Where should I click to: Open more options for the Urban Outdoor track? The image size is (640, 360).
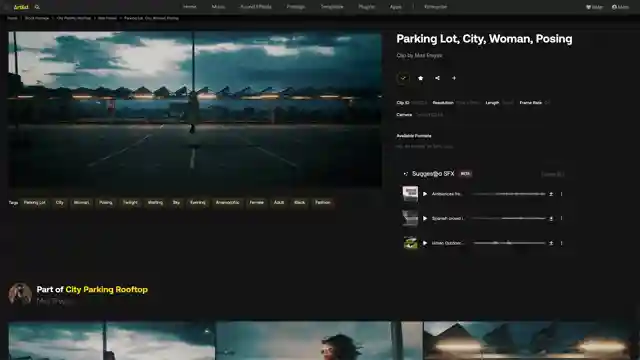coord(562,243)
